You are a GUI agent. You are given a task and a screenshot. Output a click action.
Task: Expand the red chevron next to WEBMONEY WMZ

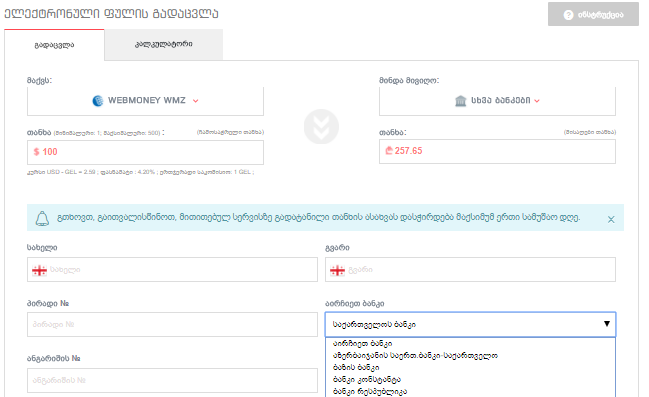[195, 101]
